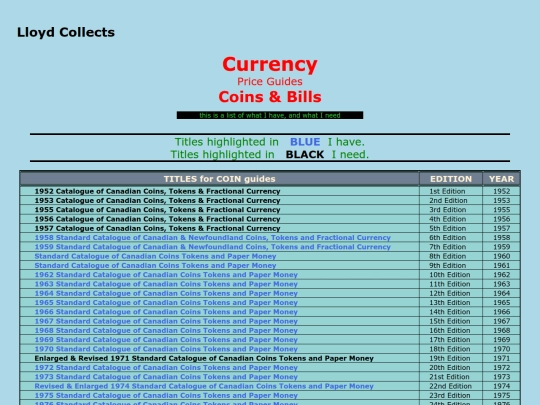Open the Revised & Enlarged 1974 Standard Catalogue link
The width and height of the screenshot is (540, 405).
tap(204, 386)
